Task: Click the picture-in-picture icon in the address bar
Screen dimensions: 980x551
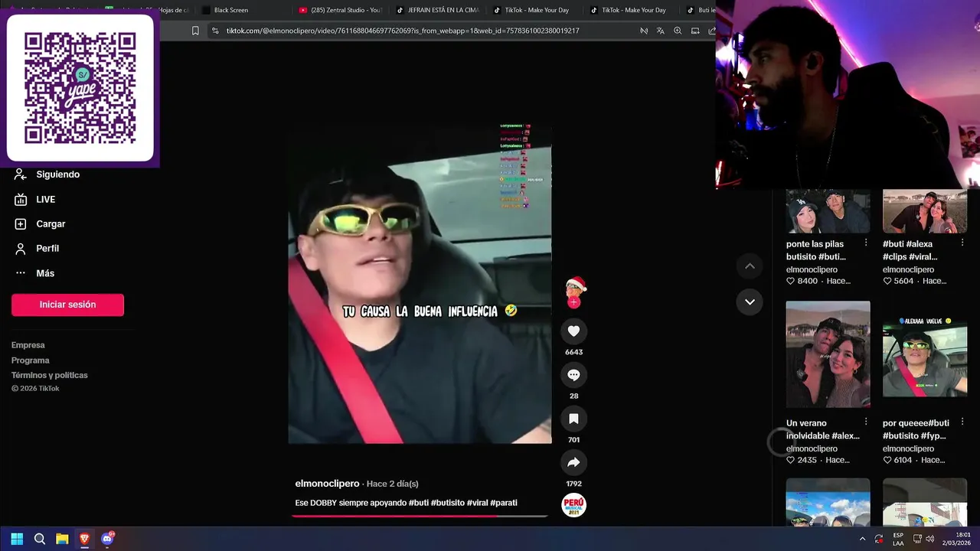Action: click(x=695, y=31)
